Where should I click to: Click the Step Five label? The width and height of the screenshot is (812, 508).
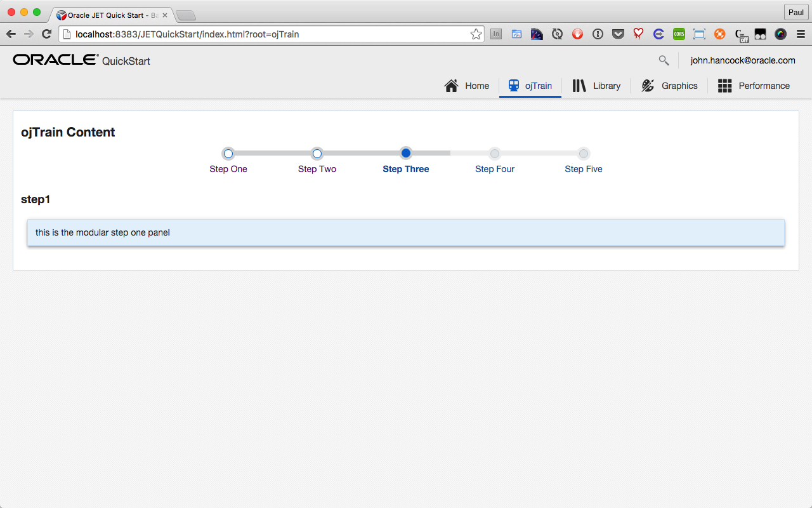[584, 169]
